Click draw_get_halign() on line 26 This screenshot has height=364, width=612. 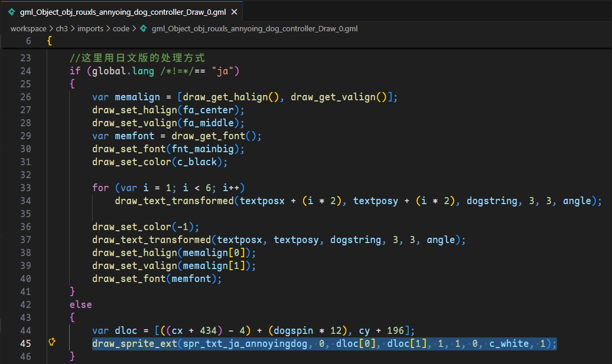coord(231,97)
